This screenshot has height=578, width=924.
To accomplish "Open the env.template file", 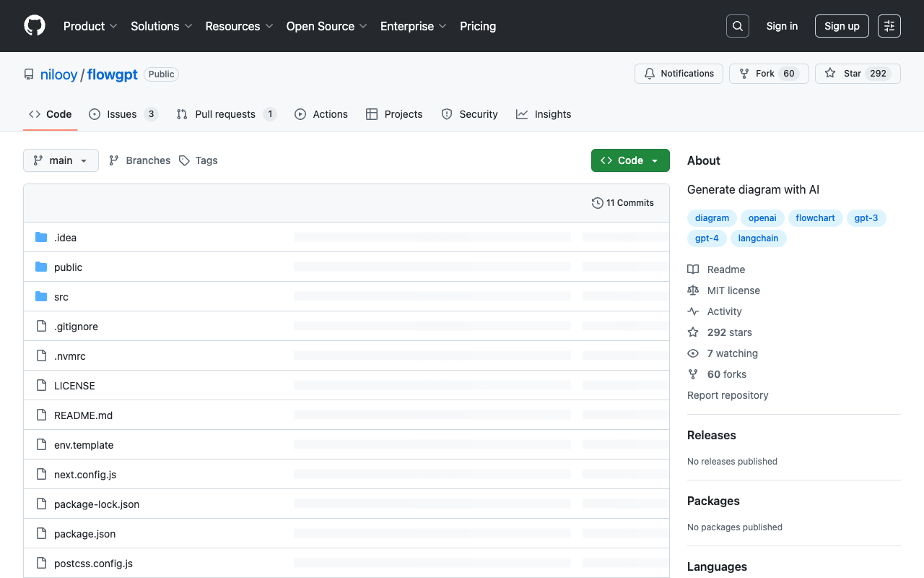I will pos(84,445).
